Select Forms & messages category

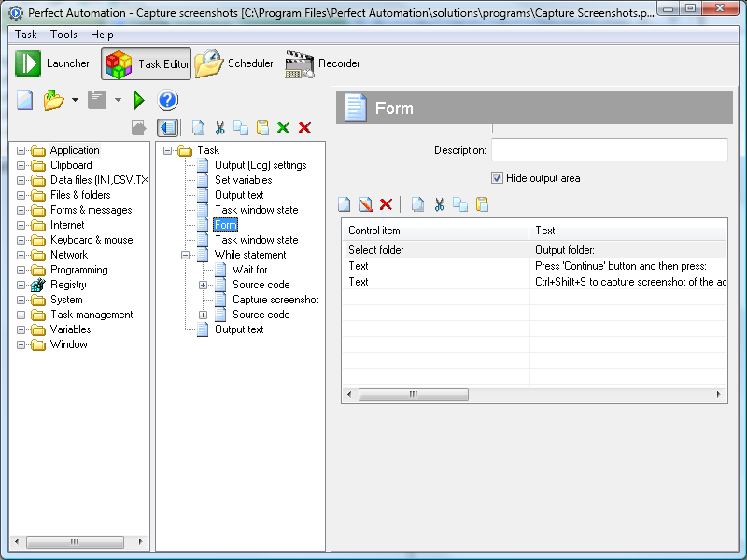coord(91,210)
